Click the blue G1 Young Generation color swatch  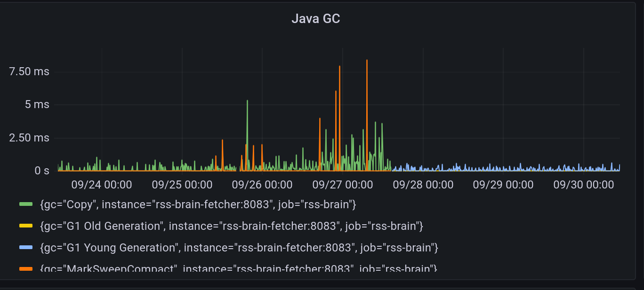pos(26,248)
